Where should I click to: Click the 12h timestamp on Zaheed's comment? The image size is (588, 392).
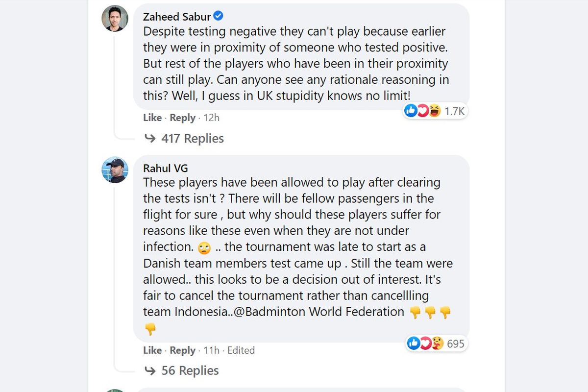pos(211,118)
